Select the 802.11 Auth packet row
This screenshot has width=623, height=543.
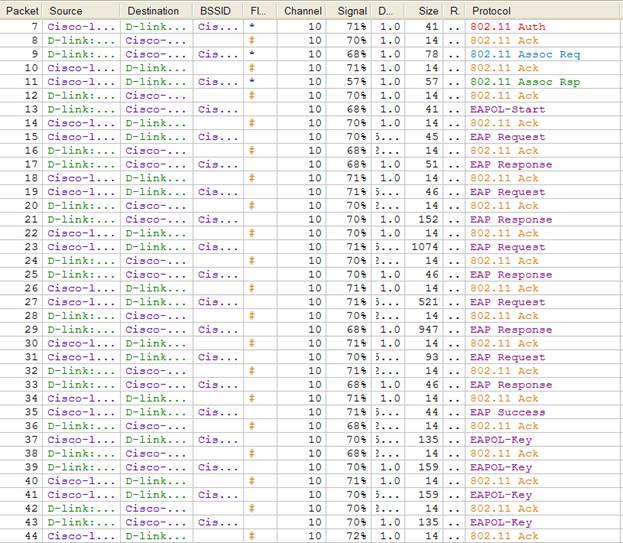point(507,27)
